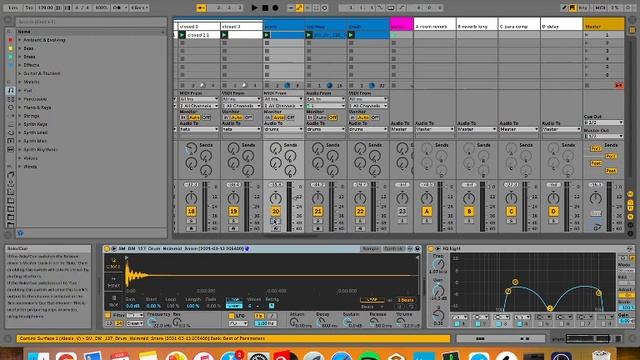Select the Winds row in the browser

click(x=91, y=167)
